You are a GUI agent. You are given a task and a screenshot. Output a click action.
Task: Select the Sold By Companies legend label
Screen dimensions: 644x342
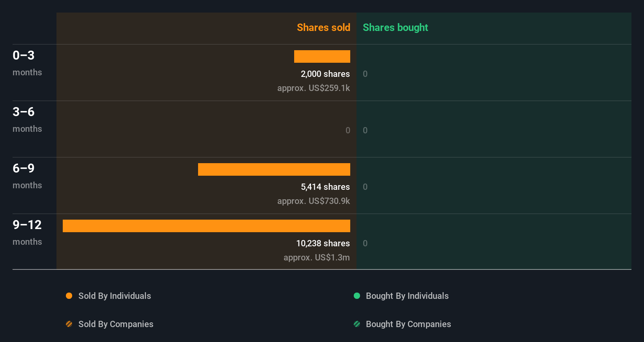tap(116, 324)
